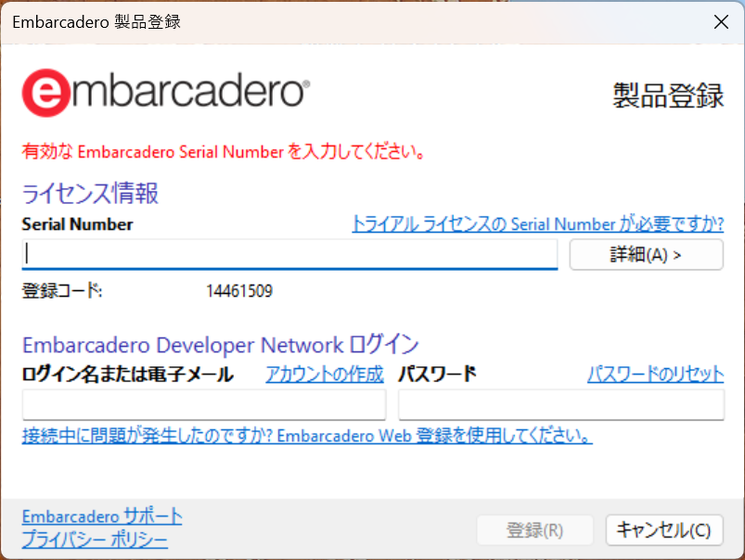Click the 登録コード value 14461509

coord(239,291)
